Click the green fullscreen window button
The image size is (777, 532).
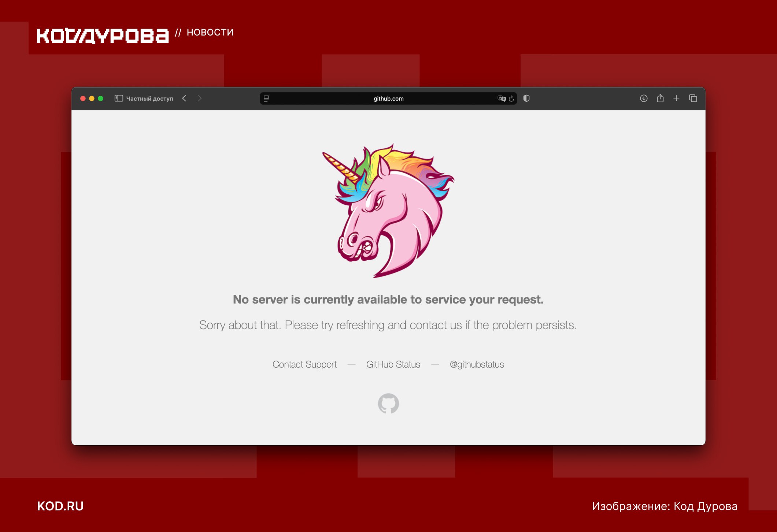click(101, 98)
